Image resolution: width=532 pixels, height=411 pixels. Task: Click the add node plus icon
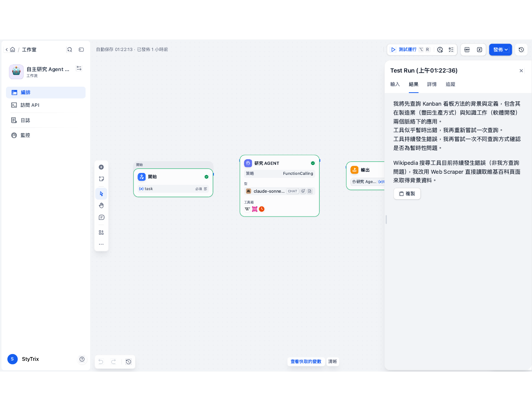(101, 167)
